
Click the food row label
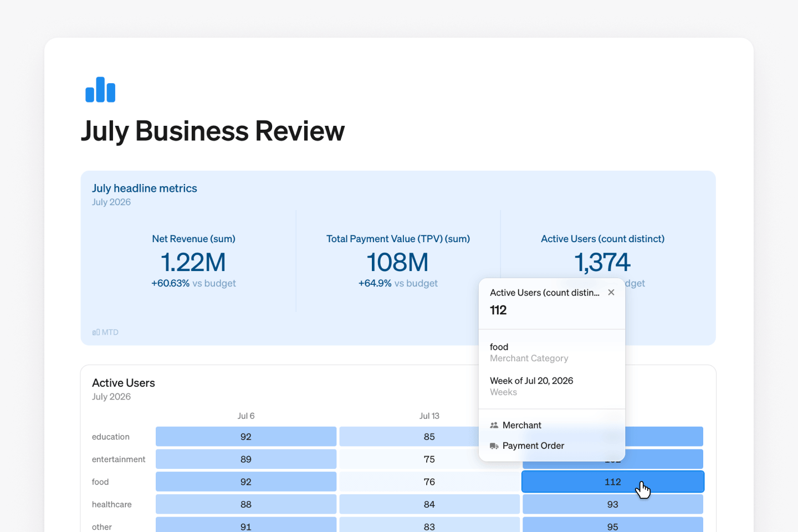click(x=100, y=482)
